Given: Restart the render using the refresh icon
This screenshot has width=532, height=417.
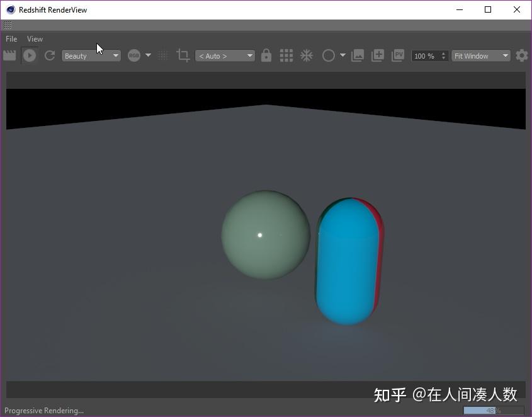Looking at the screenshot, I should pyautogui.click(x=50, y=55).
